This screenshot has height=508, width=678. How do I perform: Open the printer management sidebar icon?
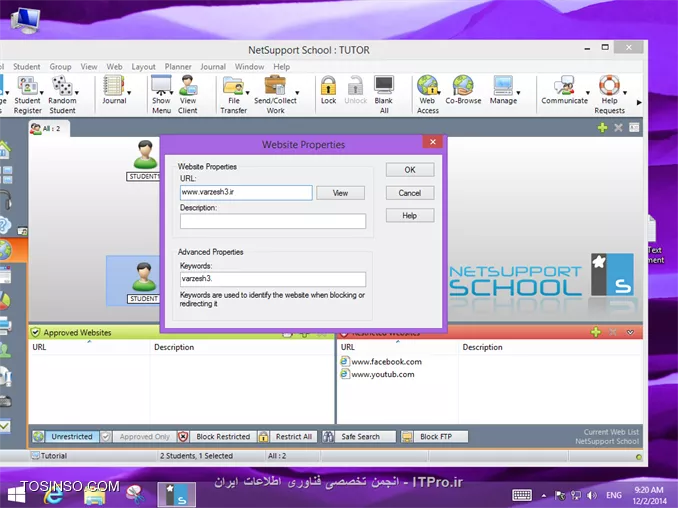click(x=5, y=325)
